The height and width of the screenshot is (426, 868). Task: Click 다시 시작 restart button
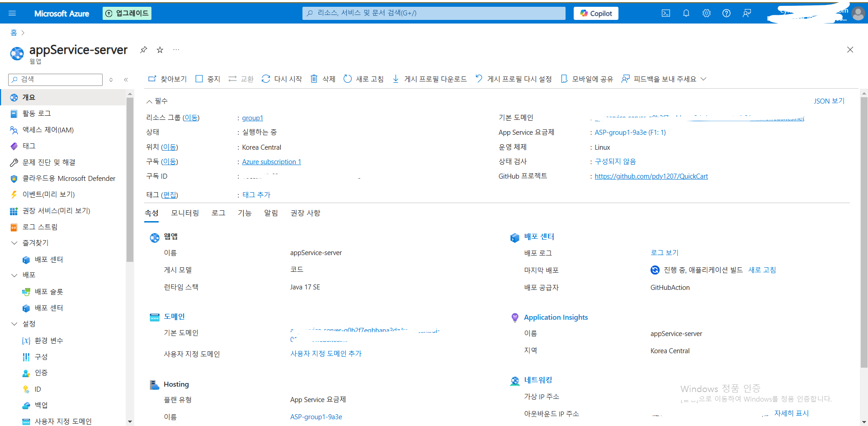tap(282, 79)
